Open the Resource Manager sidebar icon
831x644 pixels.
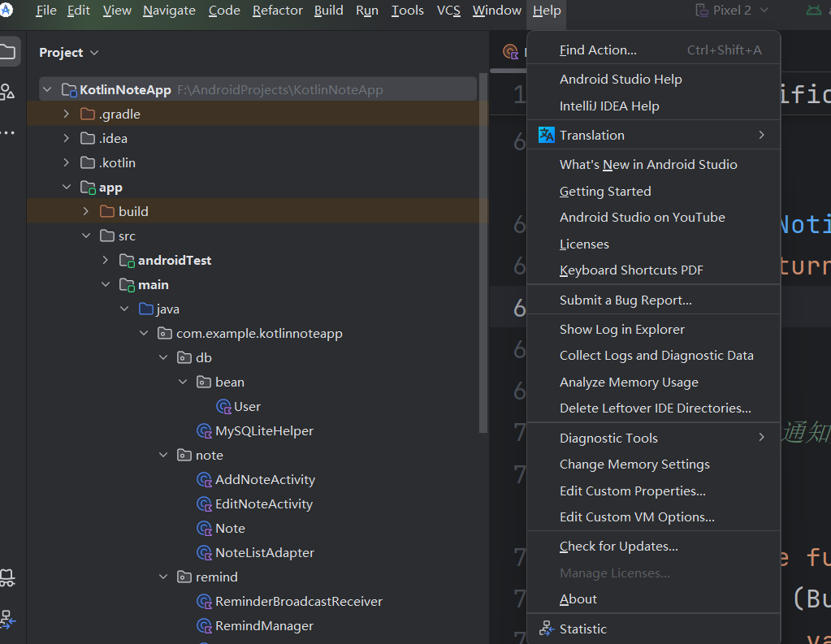coord(6,92)
